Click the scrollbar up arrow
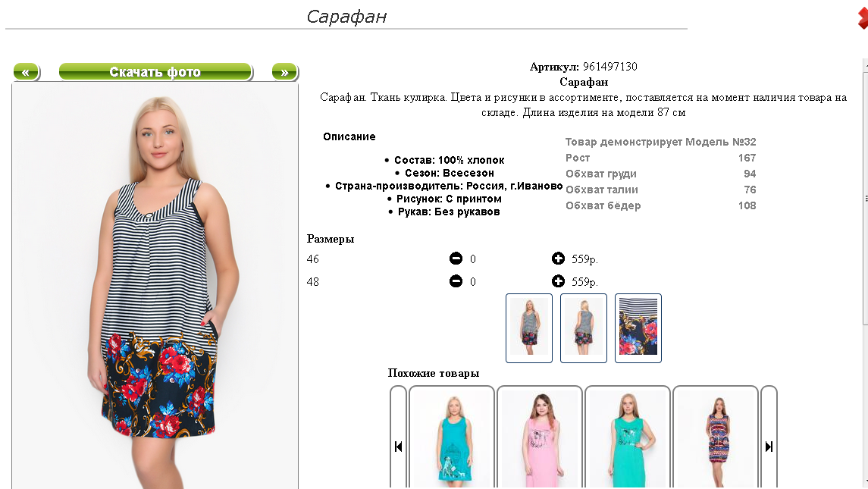This screenshot has height=489, width=868. point(865,64)
